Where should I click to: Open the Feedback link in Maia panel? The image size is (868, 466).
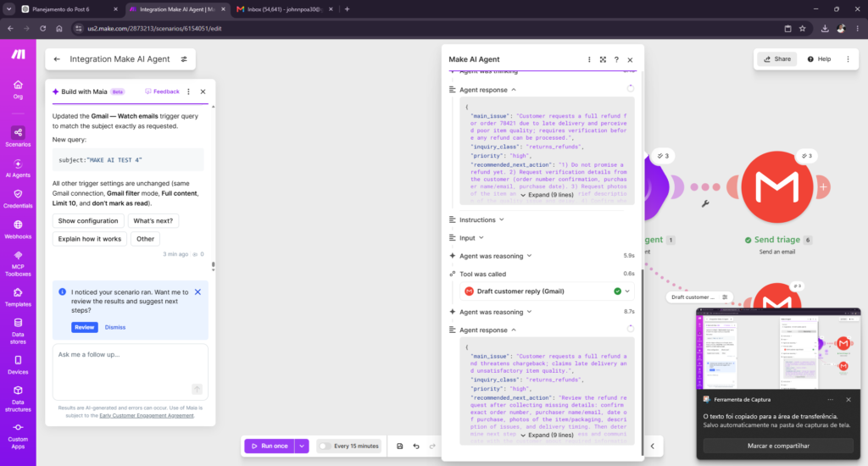pyautogui.click(x=162, y=92)
